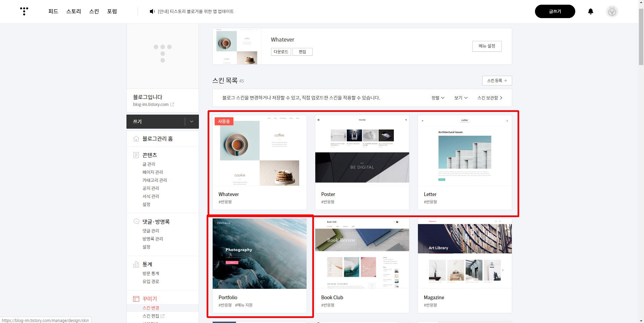Open 서식 관리 in sidebar
Image resolution: width=644 pixels, height=323 pixels.
pyautogui.click(x=151, y=196)
